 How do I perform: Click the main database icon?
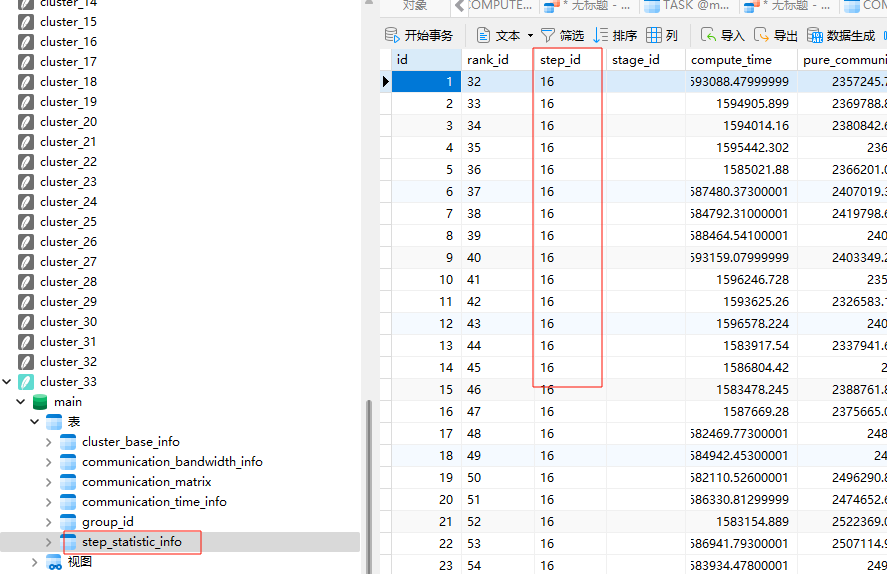tap(40, 402)
